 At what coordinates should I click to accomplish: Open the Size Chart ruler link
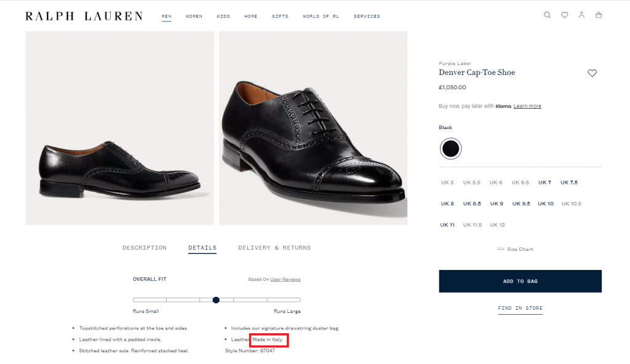(516, 249)
